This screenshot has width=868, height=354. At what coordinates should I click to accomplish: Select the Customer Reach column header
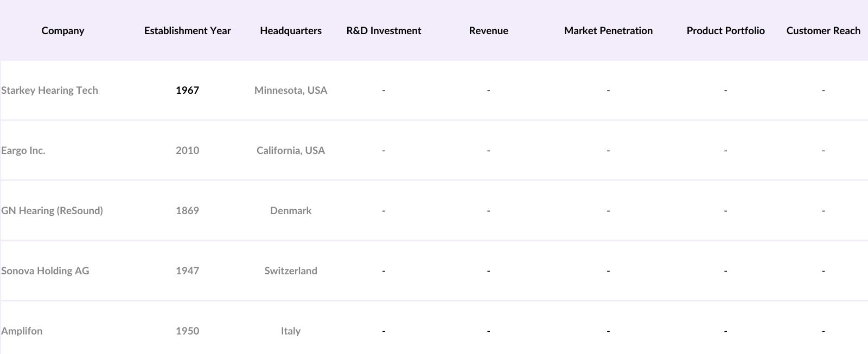point(824,30)
